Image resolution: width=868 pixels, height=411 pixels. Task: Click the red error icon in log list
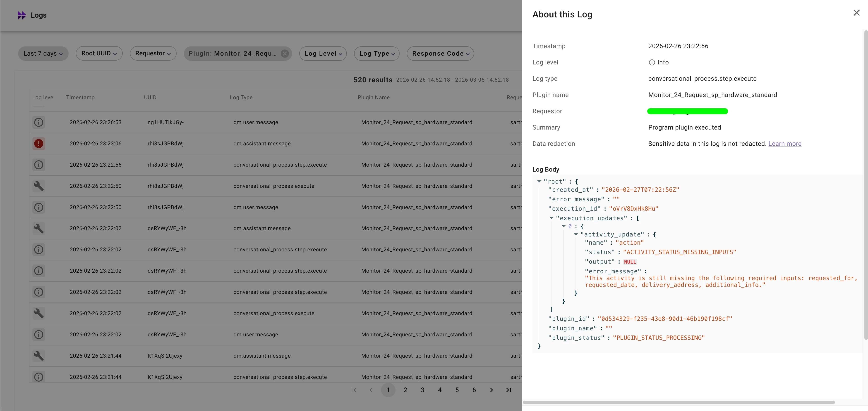click(x=39, y=143)
